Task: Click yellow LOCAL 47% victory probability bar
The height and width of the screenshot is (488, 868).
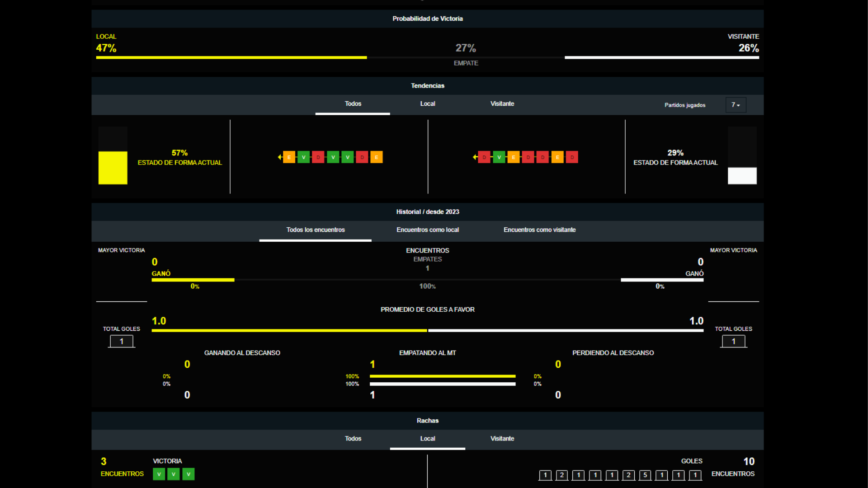Action: tap(231, 57)
